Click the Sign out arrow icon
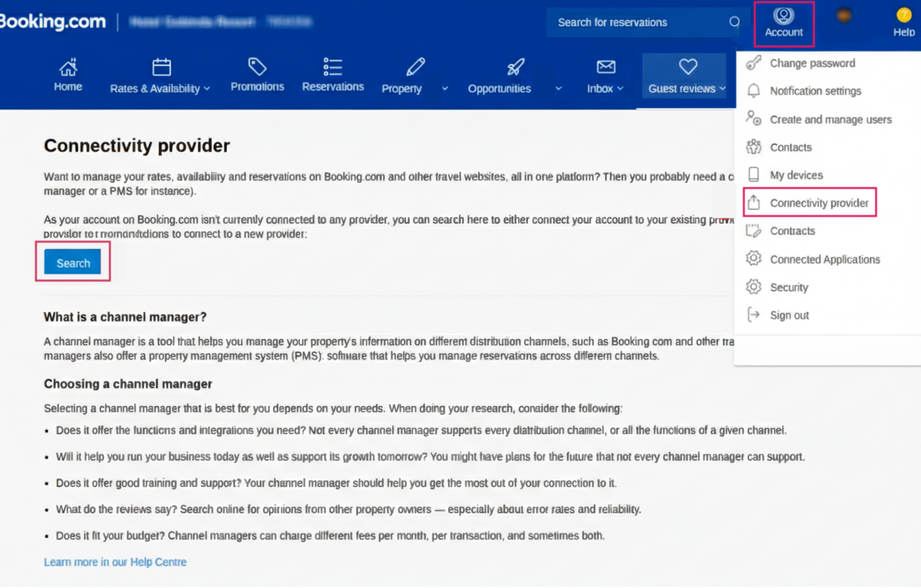This screenshot has width=921, height=588. pyautogui.click(x=754, y=315)
